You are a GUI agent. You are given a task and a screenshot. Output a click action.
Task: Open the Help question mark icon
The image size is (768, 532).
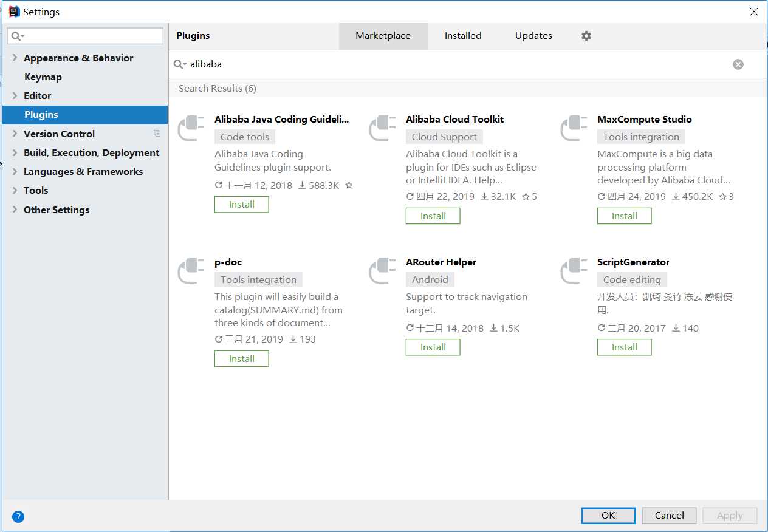(18, 517)
